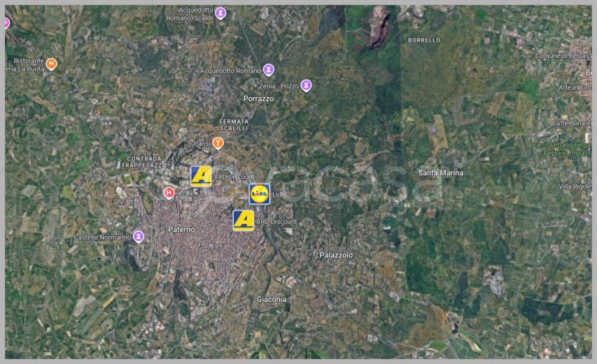Viewport: 597px width, 364px height.
Task: Open the Parisi bar marker
Action: click(218, 143)
